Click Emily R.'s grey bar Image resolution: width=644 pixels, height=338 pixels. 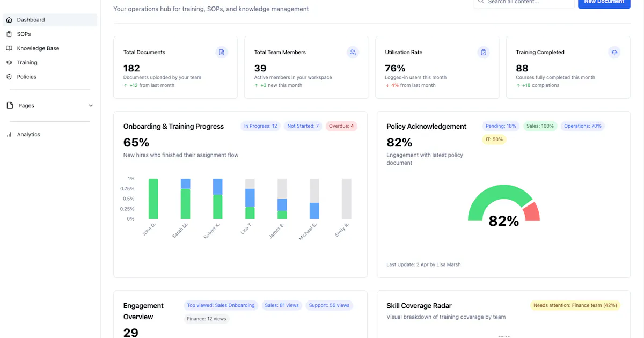(347, 199)
